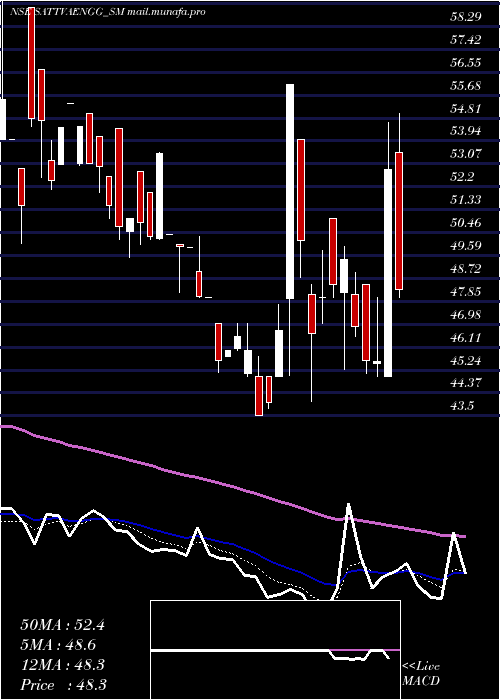This screenshot has width=500, height=700.
Task: Click the lowest red candle near 43.5
Action: [259, 396]
